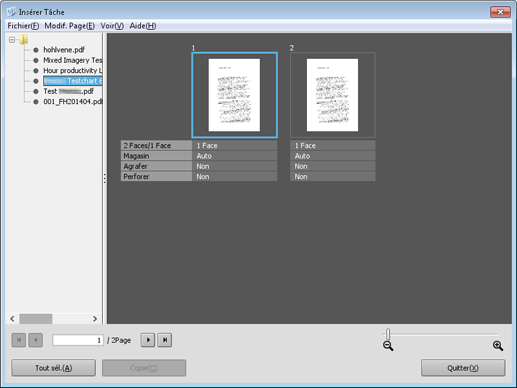Click page 1 '1 Face' value

click(235, 145)
